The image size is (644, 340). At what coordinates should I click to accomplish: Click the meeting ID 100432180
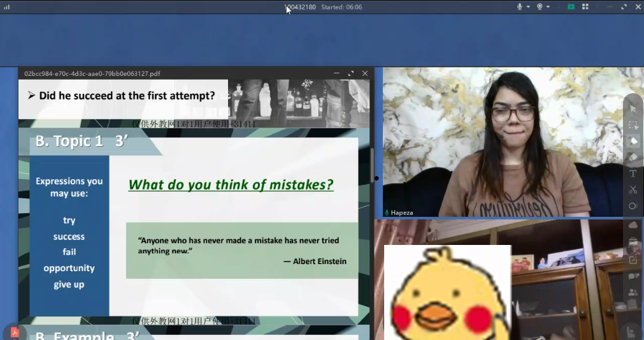click(300, 7)
